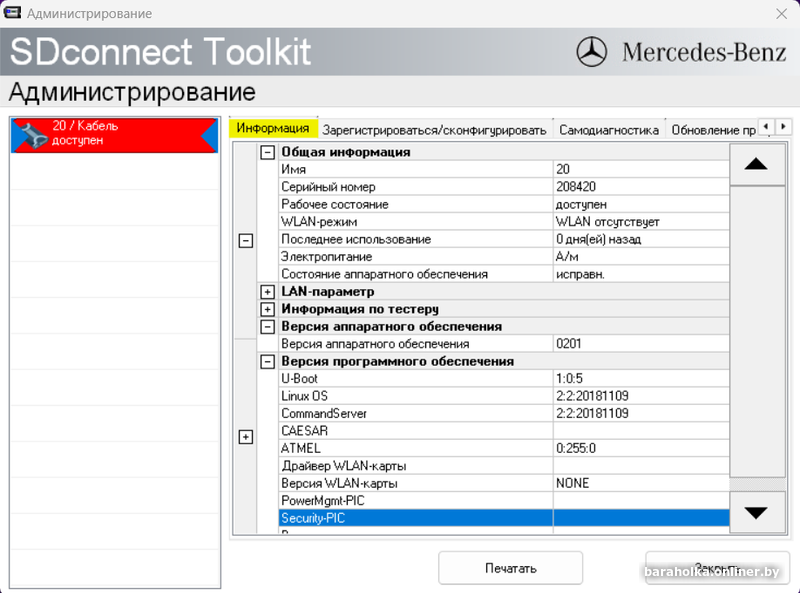Select the Последнее использование row

pos(504,239)
